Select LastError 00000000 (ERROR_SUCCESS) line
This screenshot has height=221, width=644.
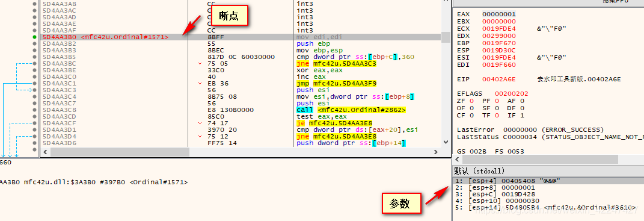(x=530, y=129)
